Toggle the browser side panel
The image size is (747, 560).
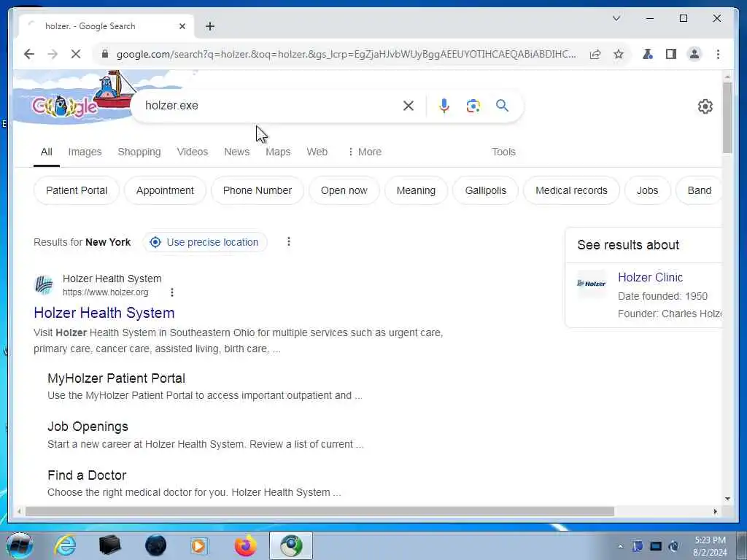671,54
